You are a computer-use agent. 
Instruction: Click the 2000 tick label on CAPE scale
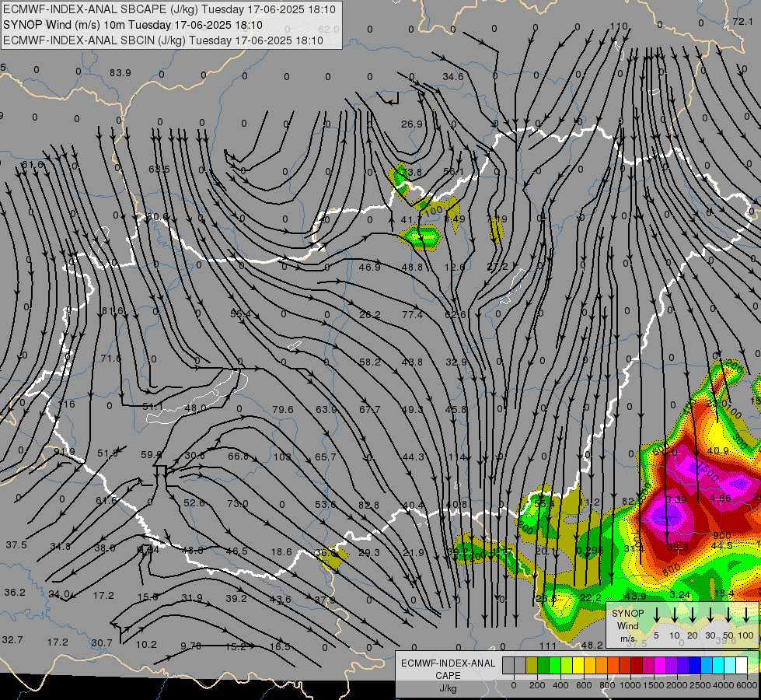click(677, 685)
